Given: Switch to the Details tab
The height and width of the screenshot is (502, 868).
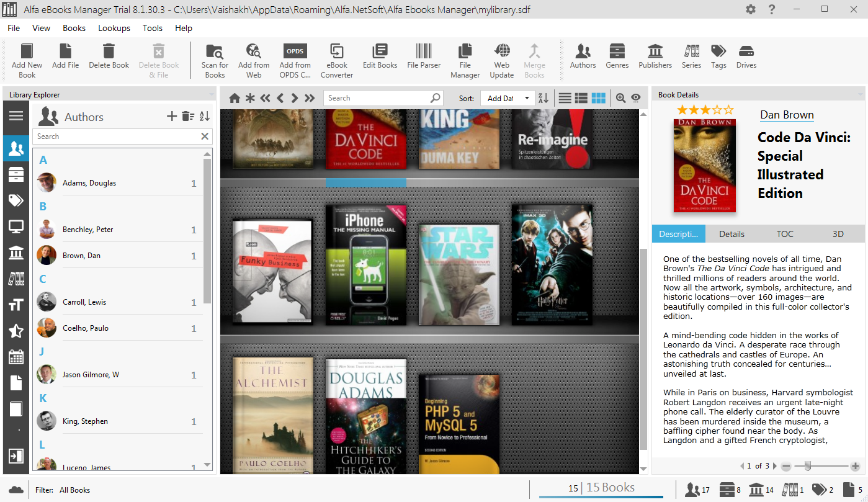Looking at the screenshot, I should pyautogui.click(x=732, y=234).
